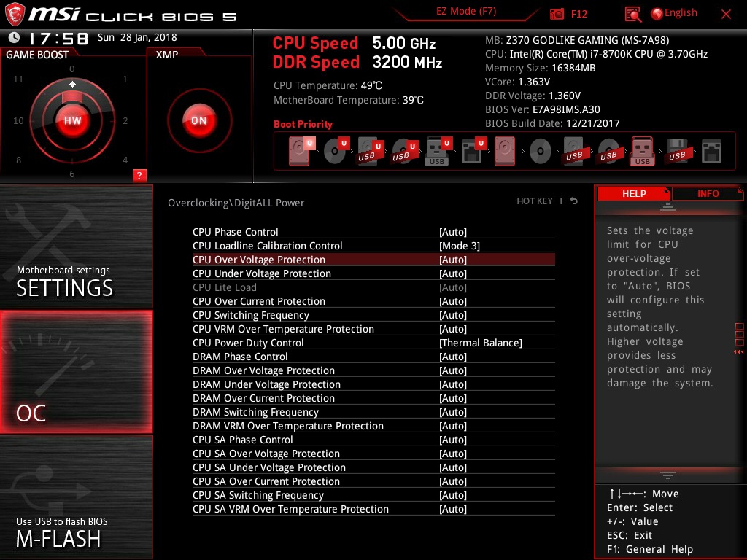The width and height of the screenshot is (747, 560).
Task: Switch to the INFO tab
Action: click(x=708, y=193)
